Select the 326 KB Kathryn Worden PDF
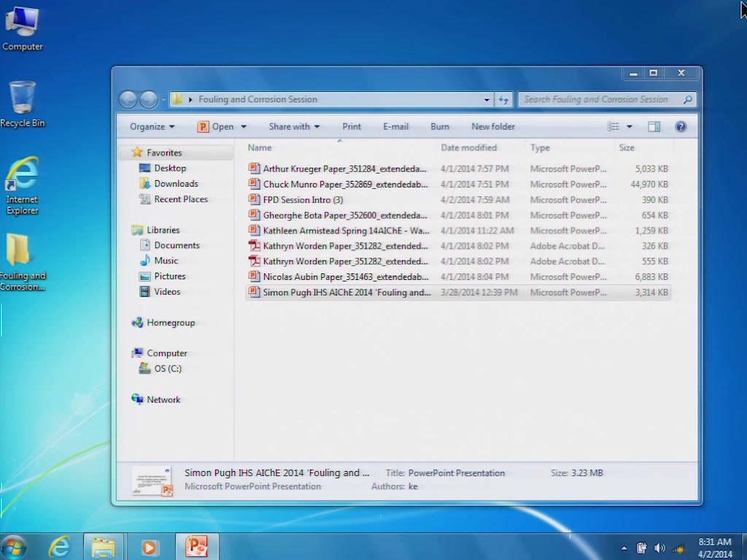 tap(458, 246)
